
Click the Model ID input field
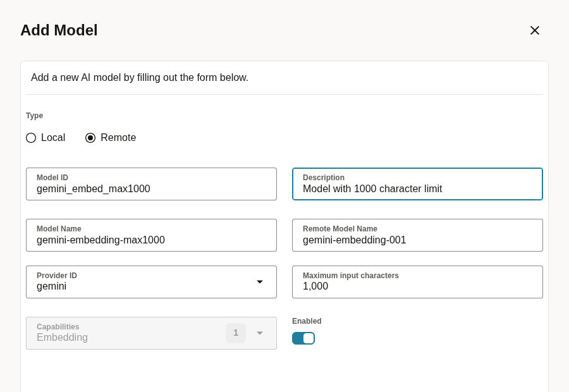[x=151, y=184]
